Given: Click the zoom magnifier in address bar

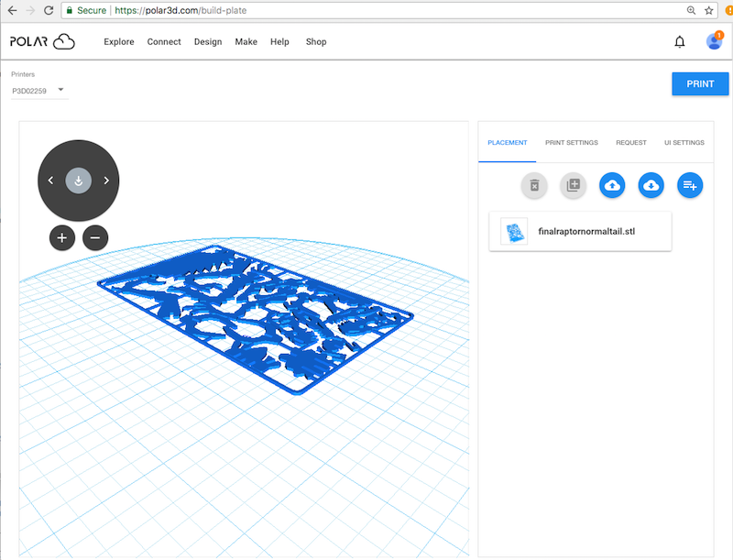Looking at the screenshot, I should point(691,10).
